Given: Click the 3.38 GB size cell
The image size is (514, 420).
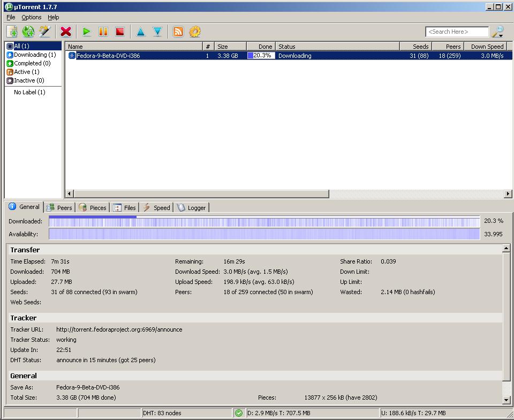Looking at the screenshot, I should [x=228, y=56].
